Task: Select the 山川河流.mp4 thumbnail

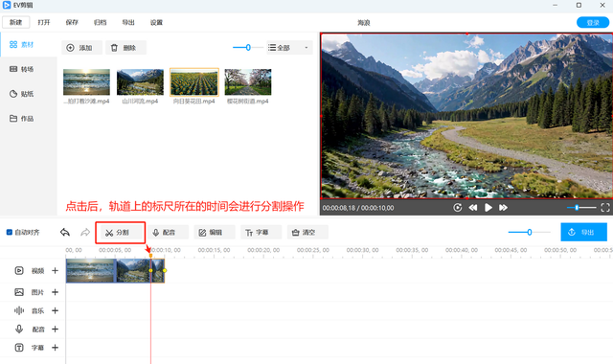Action: pyautogui.click(x=140, y=82)
